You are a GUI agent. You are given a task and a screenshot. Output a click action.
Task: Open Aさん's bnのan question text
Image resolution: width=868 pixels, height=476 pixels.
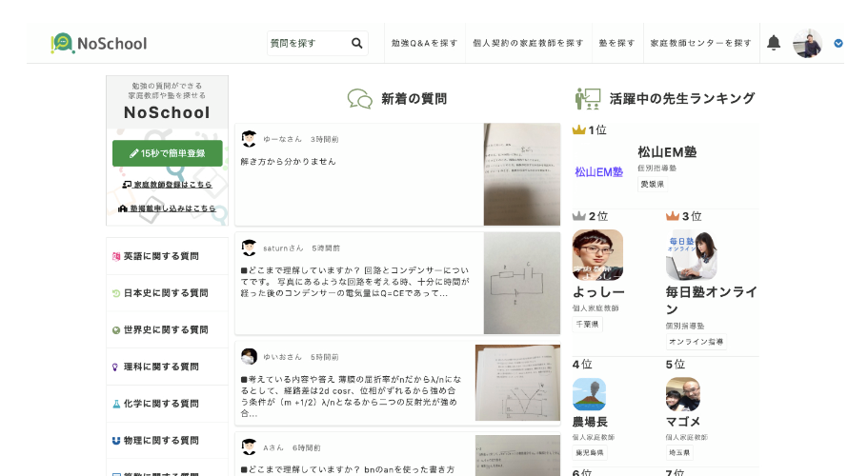tap(348, 469)
